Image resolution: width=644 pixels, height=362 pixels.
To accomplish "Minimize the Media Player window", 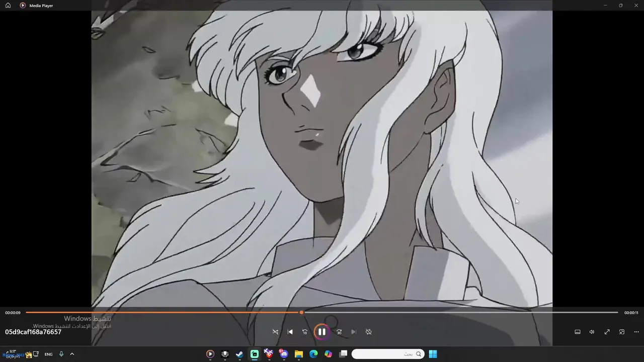I will tap(605, 5).
